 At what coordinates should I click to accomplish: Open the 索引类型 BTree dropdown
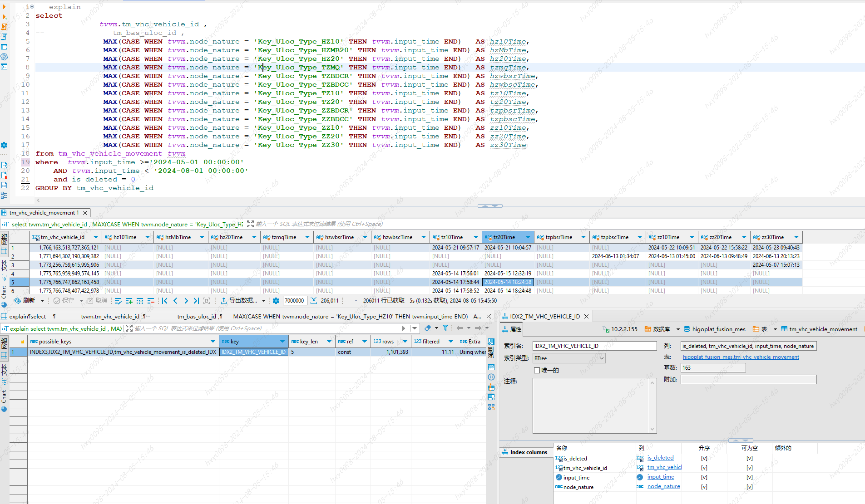tap(569, 358)
